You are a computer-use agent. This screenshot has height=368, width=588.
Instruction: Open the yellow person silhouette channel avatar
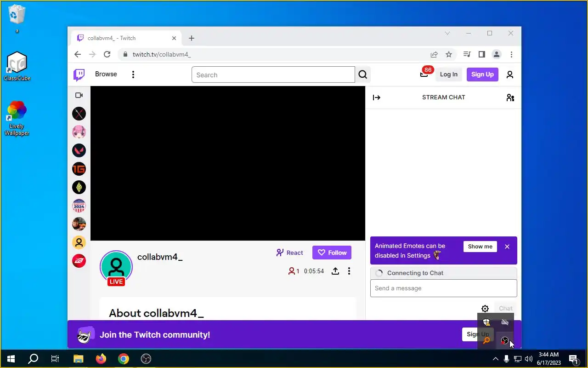(79, 242)
